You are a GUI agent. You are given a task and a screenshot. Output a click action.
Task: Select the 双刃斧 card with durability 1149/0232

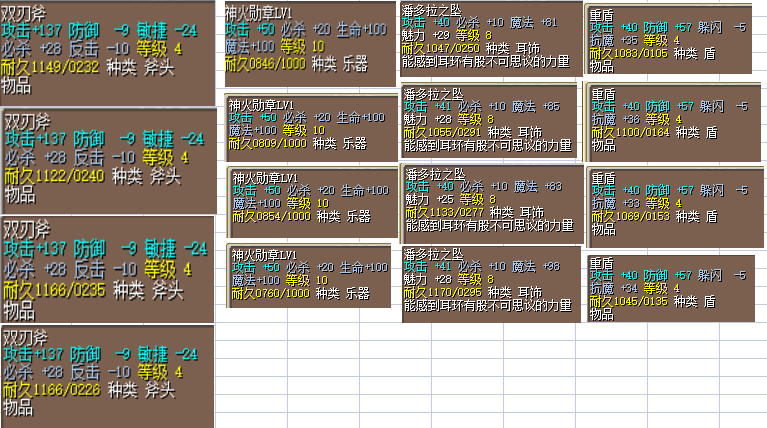(108, 50)
